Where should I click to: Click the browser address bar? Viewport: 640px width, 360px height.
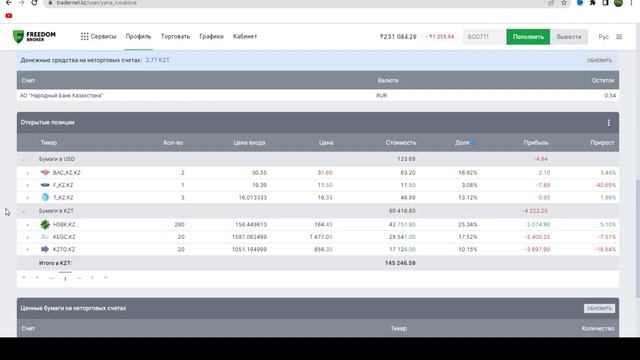[294, 3]
